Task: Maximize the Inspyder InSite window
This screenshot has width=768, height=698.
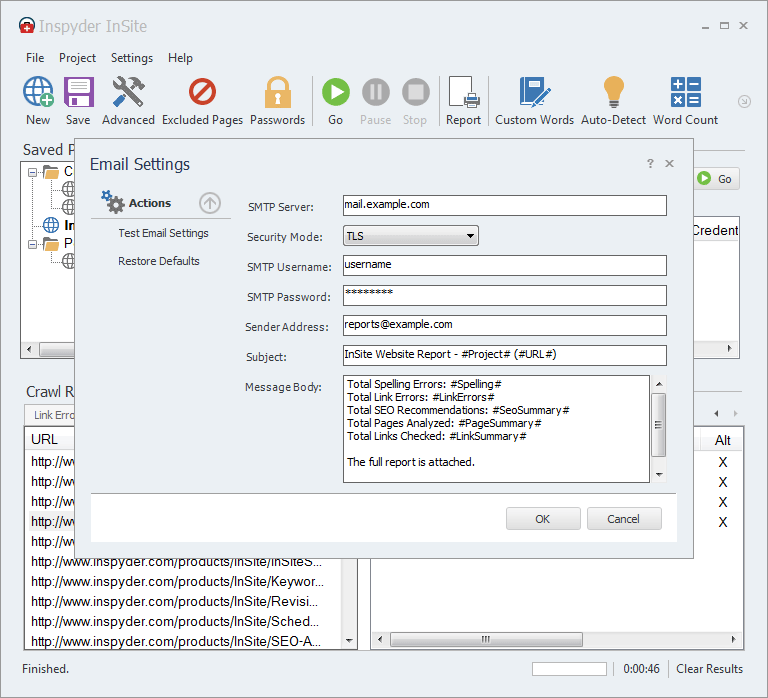Action: [x=724, y=25]
